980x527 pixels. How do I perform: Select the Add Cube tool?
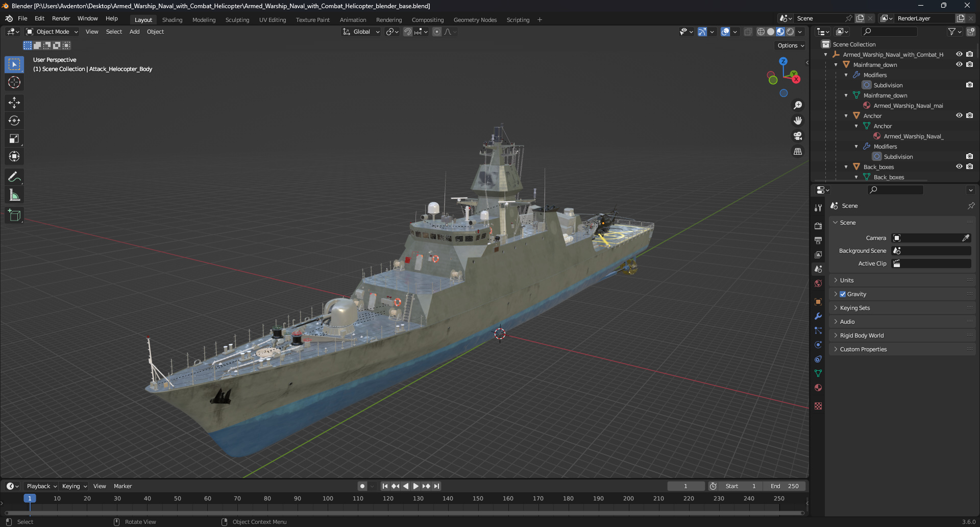point(14,215)
